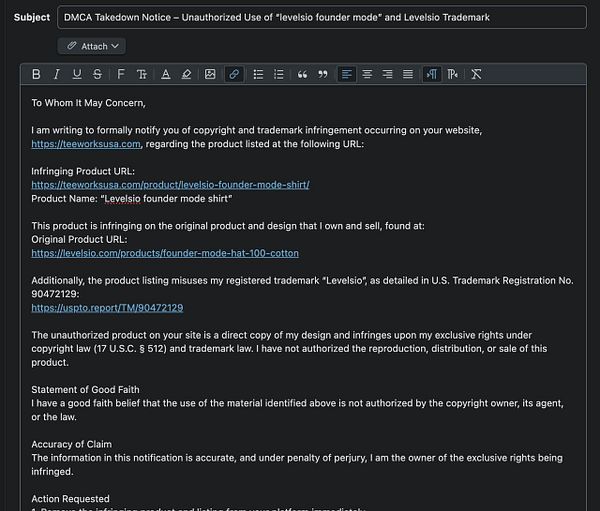Open the teeworksusa.com link
The image size is (600, 511).
pos(86,144)
